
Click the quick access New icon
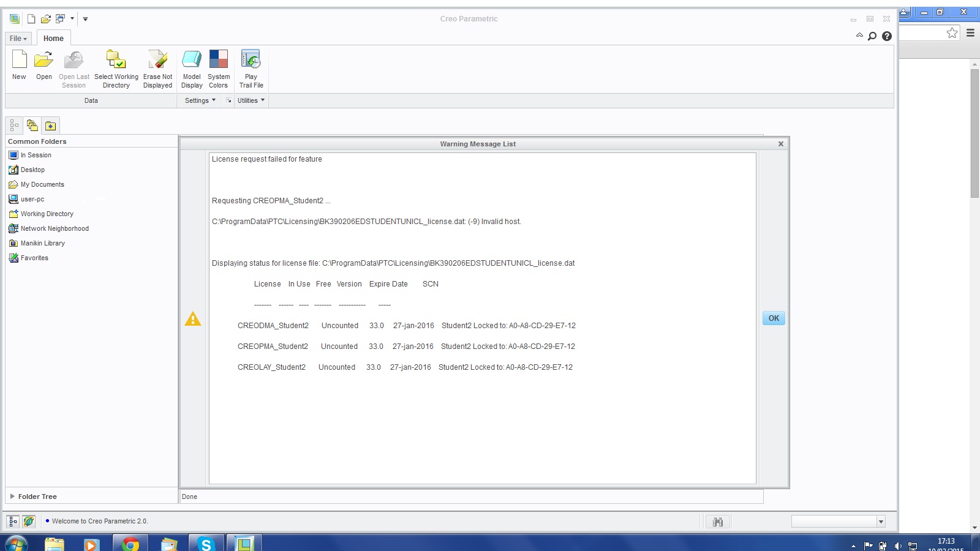pyautogui.click(x=31, y=19)
